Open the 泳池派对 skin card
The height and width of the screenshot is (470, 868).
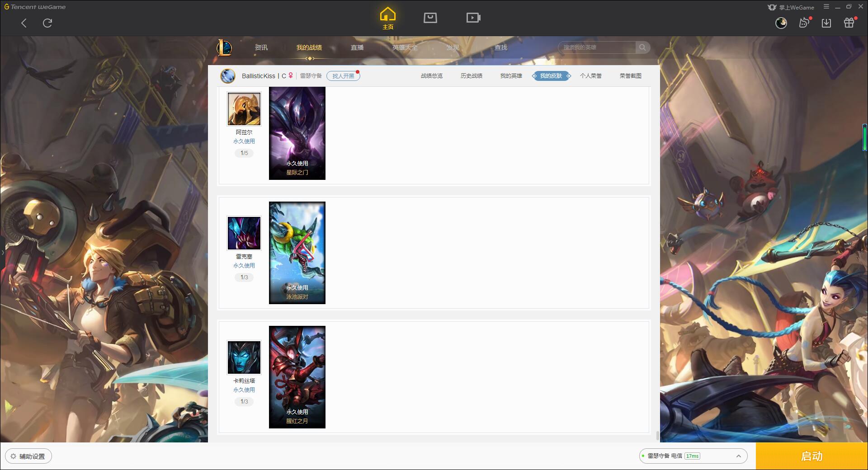pos(297,253)
